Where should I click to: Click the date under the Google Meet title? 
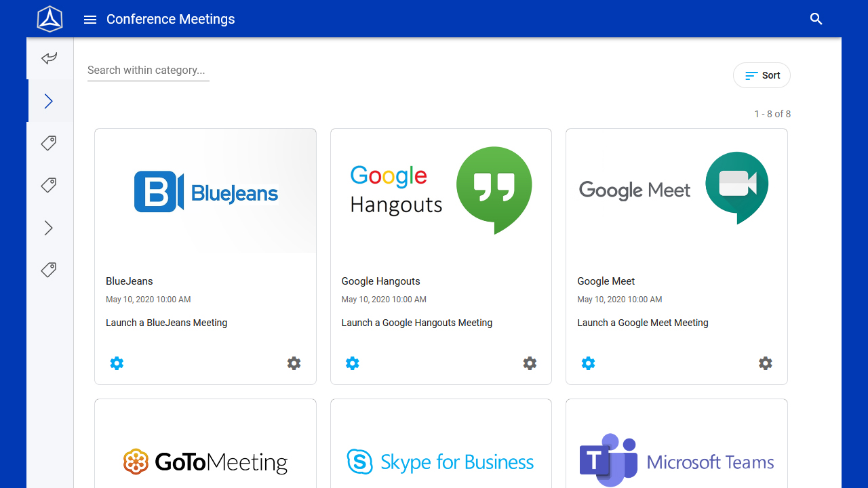pyautogui.click(x=620, y=300)
